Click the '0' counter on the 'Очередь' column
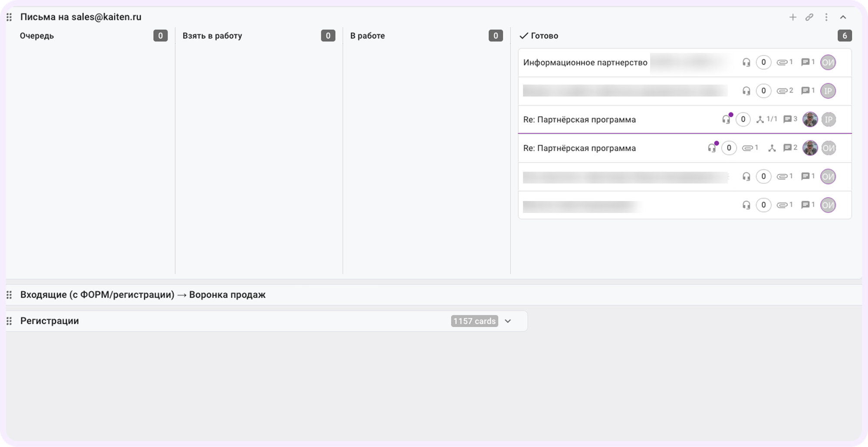 [x=160, y=36]
